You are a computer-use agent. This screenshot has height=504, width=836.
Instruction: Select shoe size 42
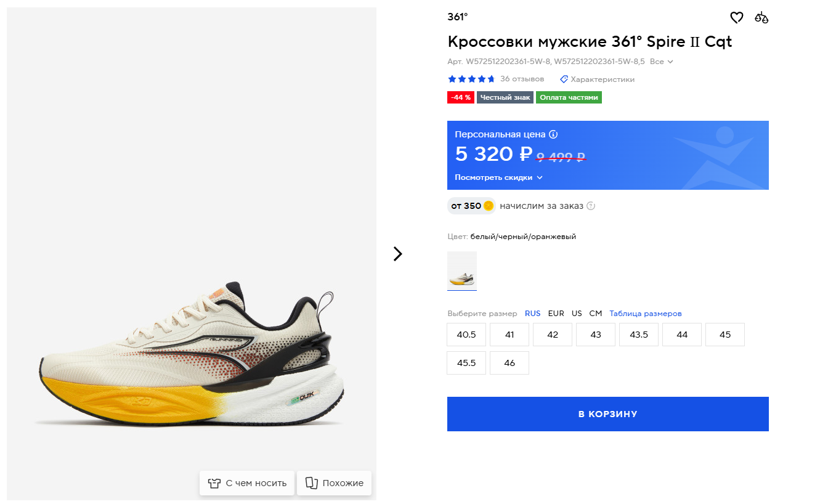(553, 335)
